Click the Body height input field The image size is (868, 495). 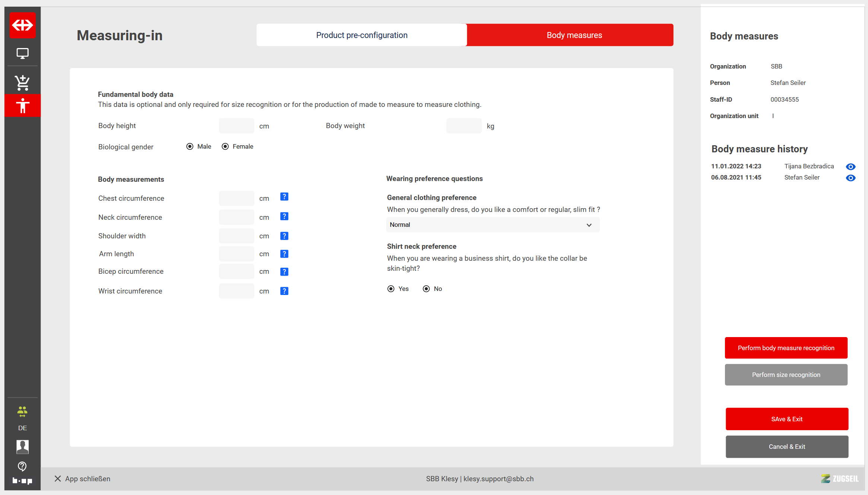click(x=237, y=126)
